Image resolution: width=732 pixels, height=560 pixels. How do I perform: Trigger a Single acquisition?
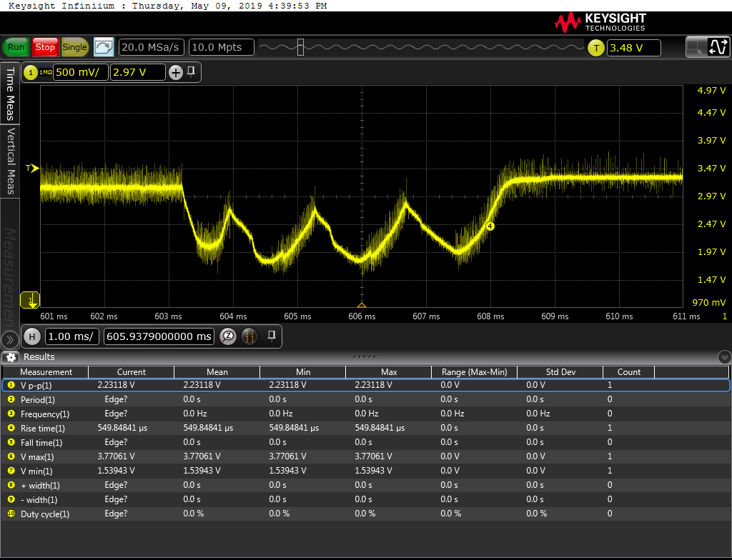pyautogui.click(x=74, y=47)
